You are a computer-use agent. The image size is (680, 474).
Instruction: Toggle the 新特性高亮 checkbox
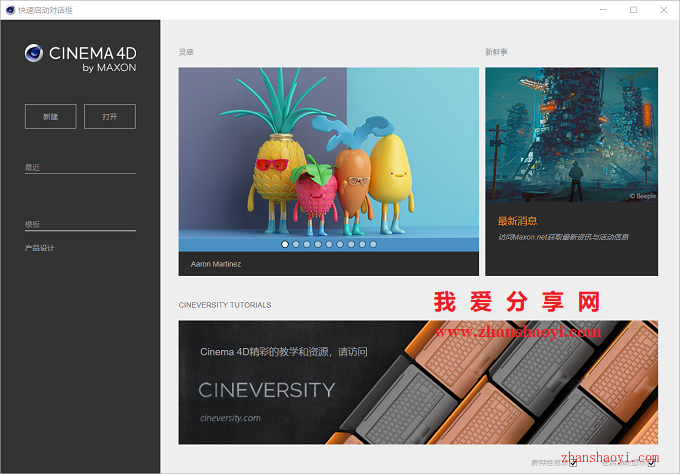[x=573, y=463]
